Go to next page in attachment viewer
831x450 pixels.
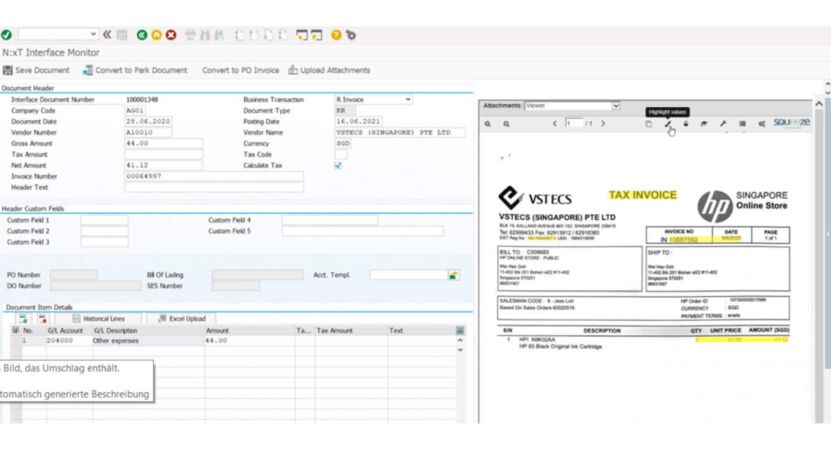(x=603, y=124)
